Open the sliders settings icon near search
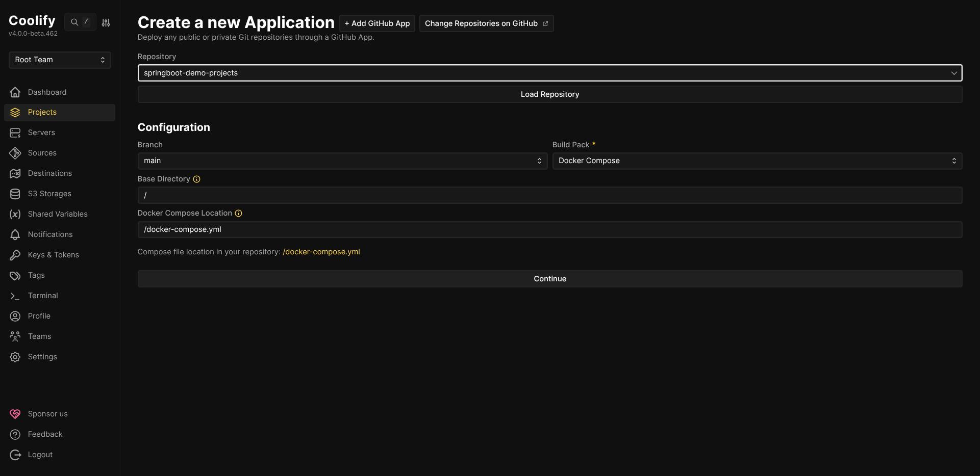The height and width of the screenshot is (476, 980). click(106, 23)
